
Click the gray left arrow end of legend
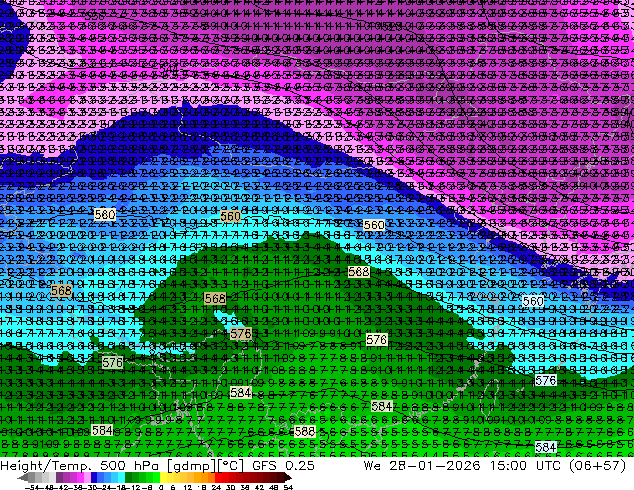(22, 478)
